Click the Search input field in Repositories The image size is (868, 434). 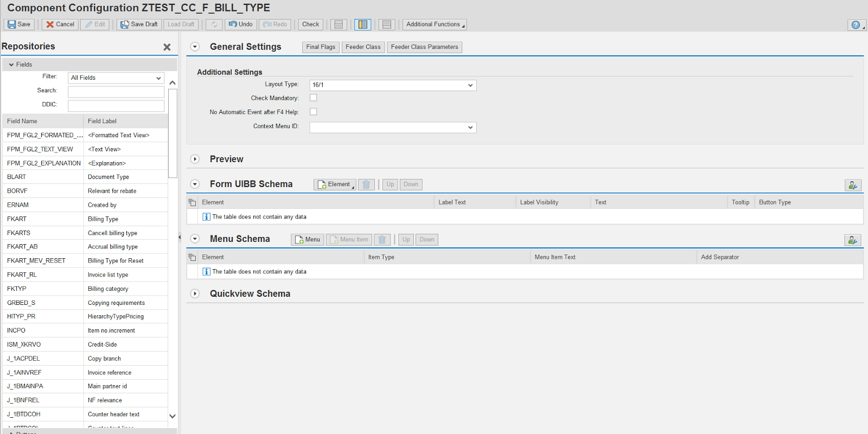pos(116,92)
